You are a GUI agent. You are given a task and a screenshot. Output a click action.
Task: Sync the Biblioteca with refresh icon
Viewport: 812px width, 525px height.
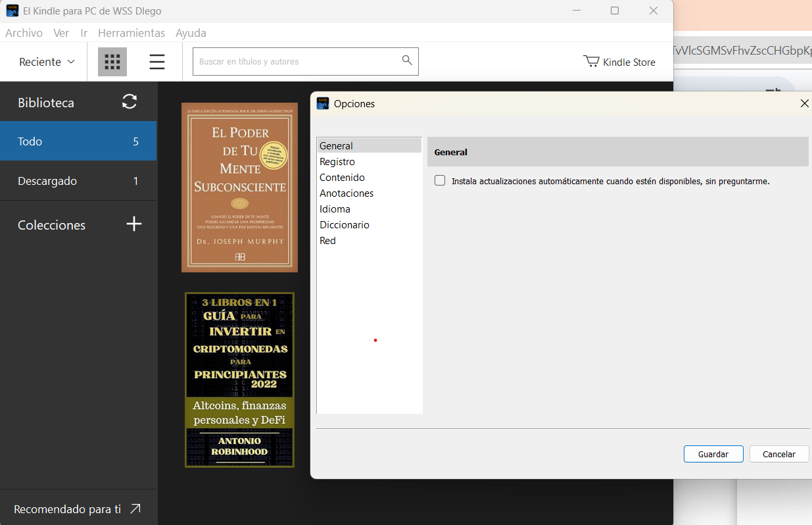(x=130, y=101)
